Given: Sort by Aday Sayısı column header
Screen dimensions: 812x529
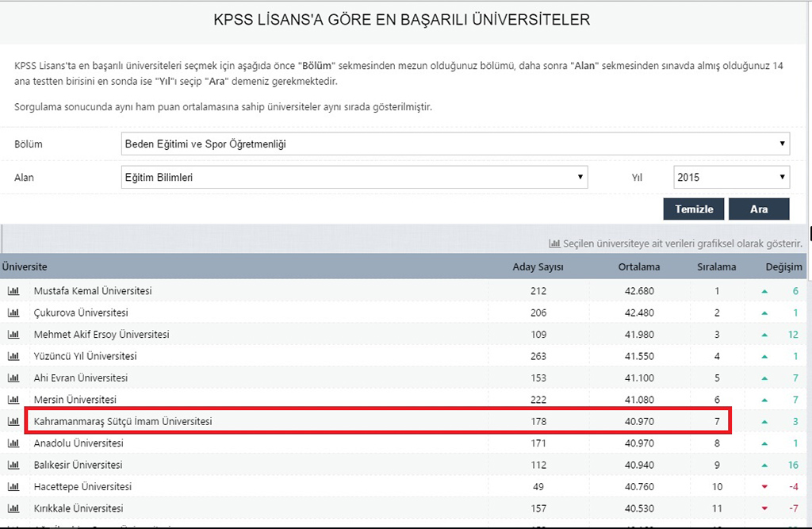Looking at the screenshot, I should [x=538, y=267].
